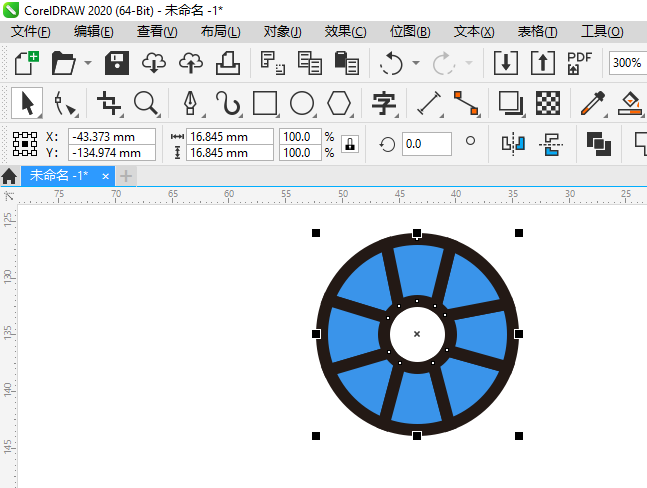Screen dimensions: 647x488
Task: Publish to PDF
Action: (579, 63)
